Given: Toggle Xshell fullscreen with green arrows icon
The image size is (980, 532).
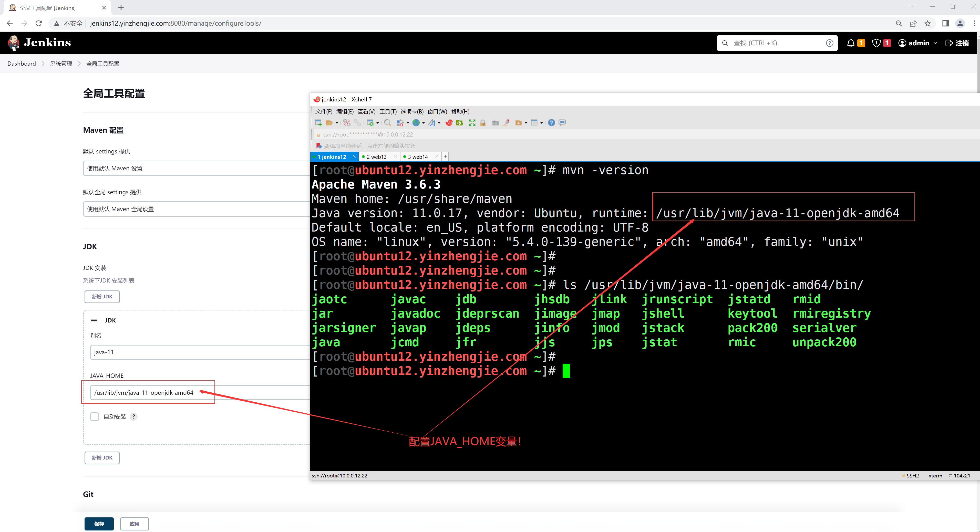Looking at the screenshot, I should point(472,122).
